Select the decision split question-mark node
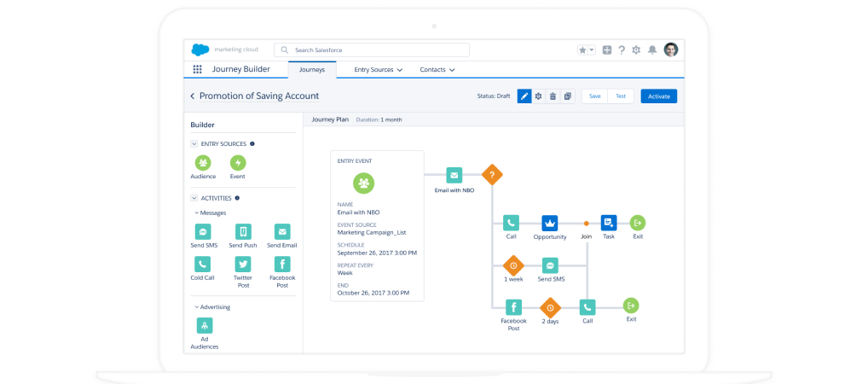Screen dimensions: 868x384 492,175
